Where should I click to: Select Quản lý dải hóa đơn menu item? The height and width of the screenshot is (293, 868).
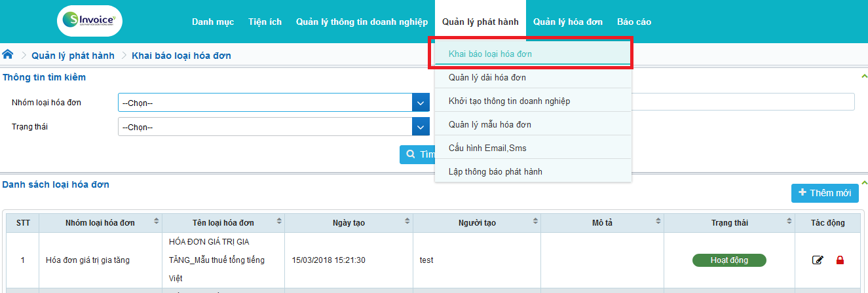pyautogui.click(x=487, y=77)
